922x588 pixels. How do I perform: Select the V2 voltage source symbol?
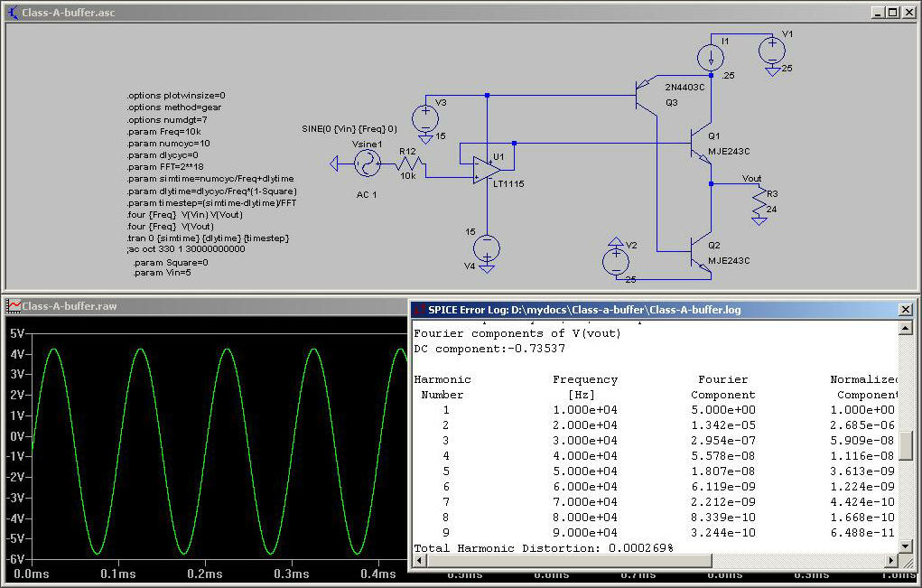[616, 261]
